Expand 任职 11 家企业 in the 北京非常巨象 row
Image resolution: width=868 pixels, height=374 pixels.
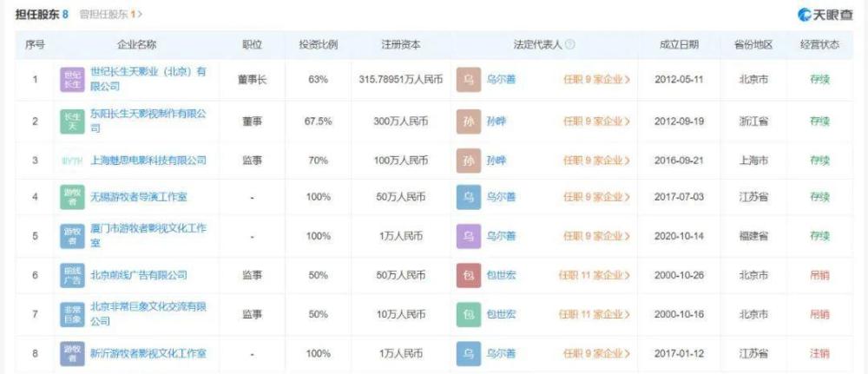pyautogui.click(x=594, y=314)
